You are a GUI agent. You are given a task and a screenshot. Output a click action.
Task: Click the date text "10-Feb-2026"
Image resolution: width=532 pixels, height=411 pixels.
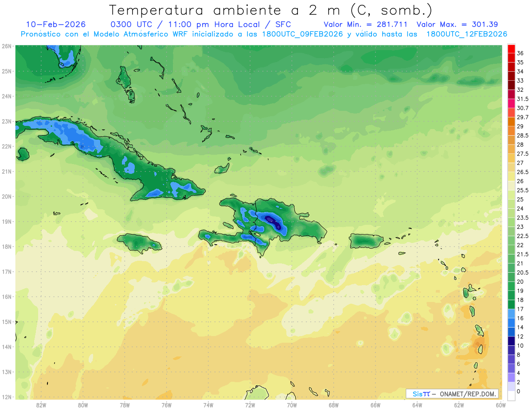tap(55, 24)
